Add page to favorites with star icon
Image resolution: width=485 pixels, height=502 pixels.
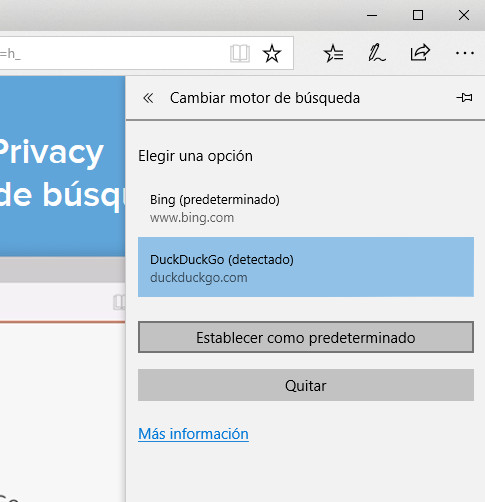tap(272, 53)
